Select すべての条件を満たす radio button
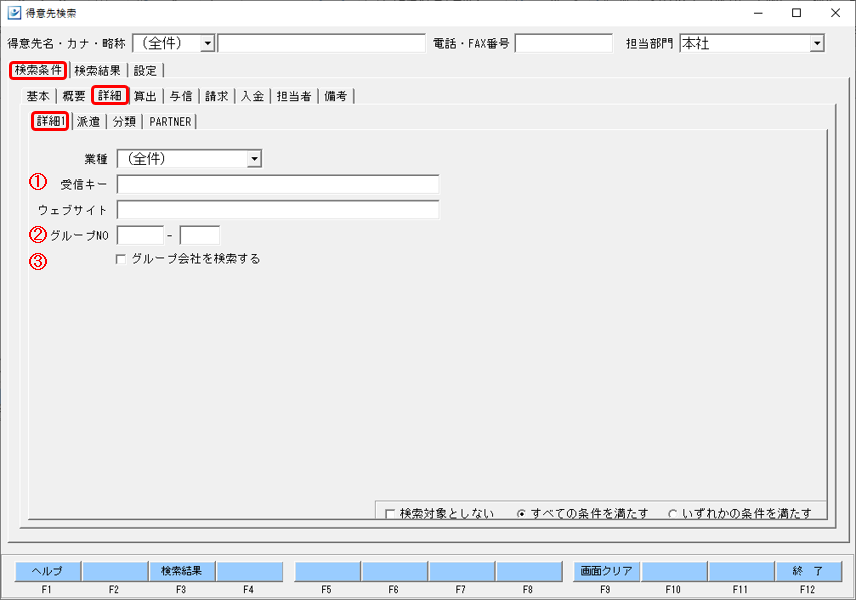856x601 pixels. pos(521,514)
